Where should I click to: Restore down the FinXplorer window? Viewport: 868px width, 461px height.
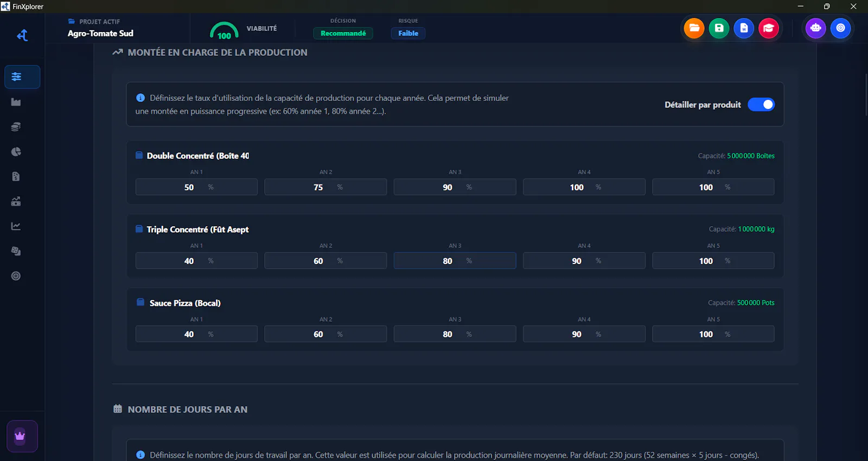click(827, 7)
